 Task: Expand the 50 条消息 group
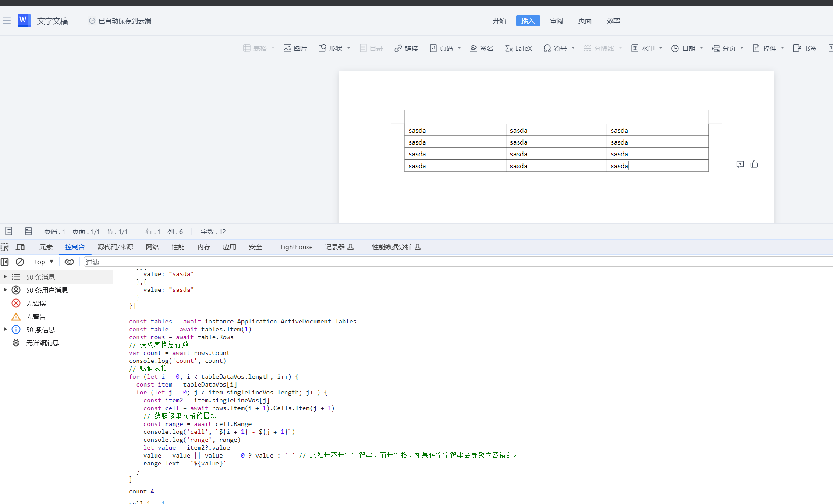(5, 277)
